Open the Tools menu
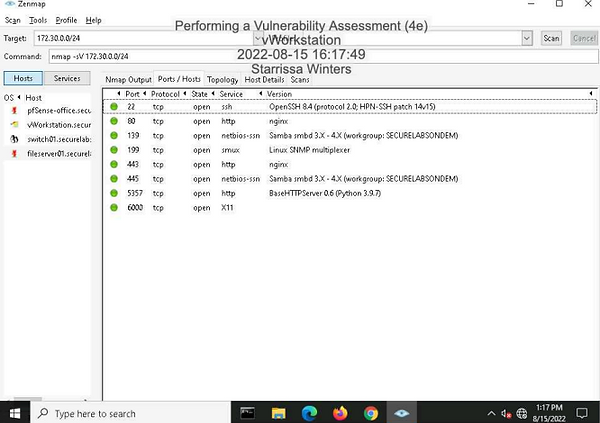 tap(38, 20)
